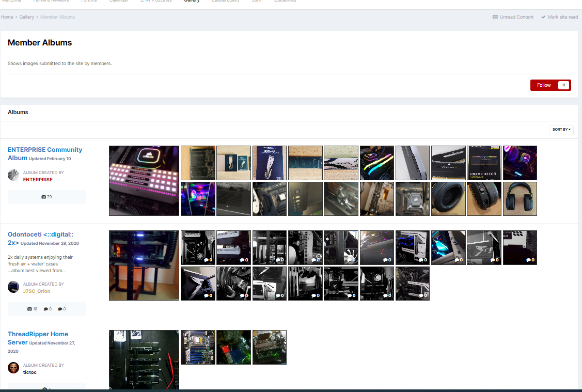
Task: View the follower count badge showing 0
Action: 563,85
